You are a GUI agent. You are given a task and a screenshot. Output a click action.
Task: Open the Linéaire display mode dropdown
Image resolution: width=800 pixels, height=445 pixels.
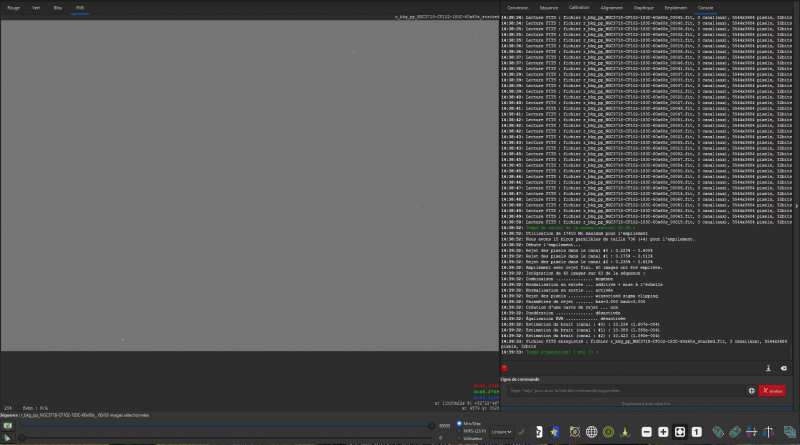point(501,432)
